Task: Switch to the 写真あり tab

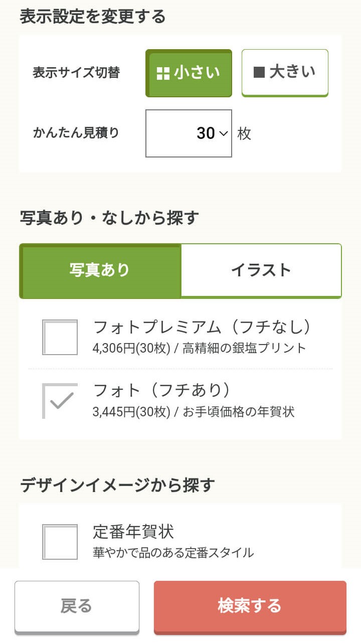Action: click(x=100, y=271)
